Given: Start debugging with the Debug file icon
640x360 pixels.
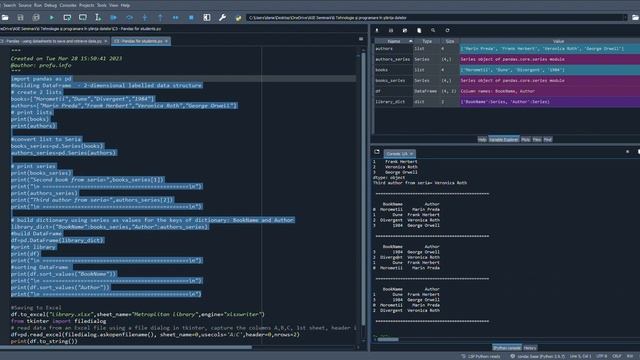Looking at the screenshot, I should (113, 18).
